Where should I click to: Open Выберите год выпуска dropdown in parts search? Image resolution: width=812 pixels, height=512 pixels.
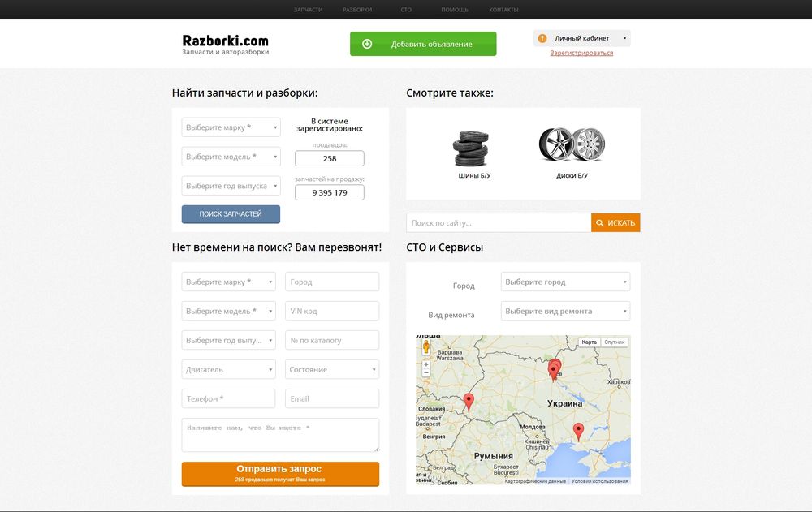pyautogui.click(x=231, y=186)
